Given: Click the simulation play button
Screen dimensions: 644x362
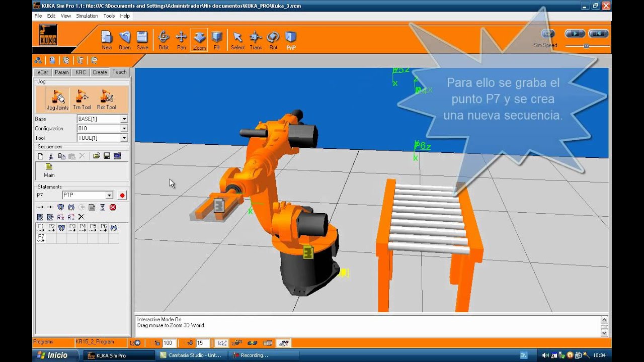Looking at the screenshot, I should 575,34.
